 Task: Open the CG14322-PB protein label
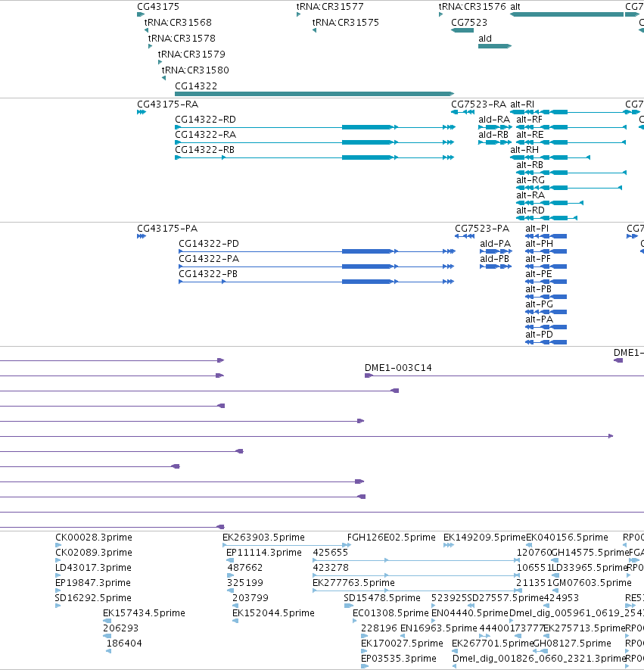pos(208,274)
